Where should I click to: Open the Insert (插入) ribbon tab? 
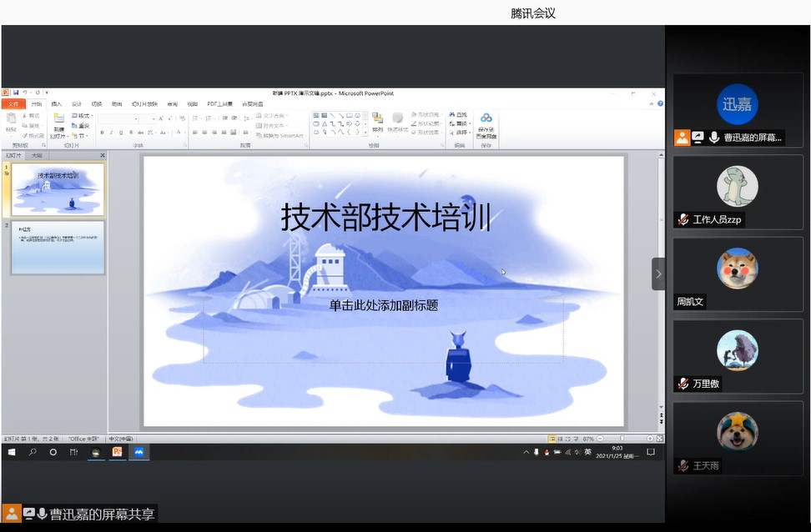pyautogui.click(x=57, y=104)
